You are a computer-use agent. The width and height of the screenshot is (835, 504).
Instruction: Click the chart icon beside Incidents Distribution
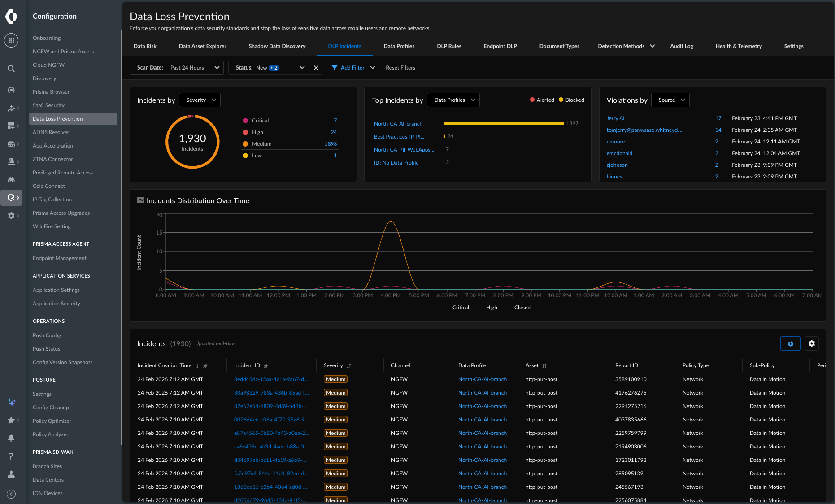(141, 200)
